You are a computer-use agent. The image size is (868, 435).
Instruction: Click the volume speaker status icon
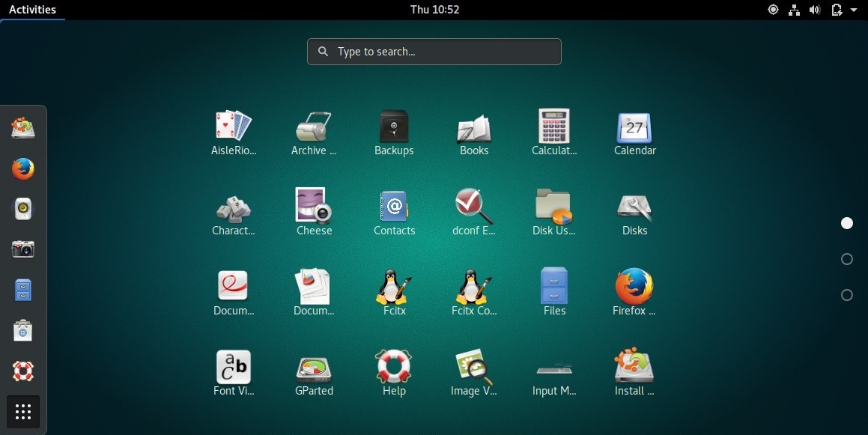(x=814, y=10)
